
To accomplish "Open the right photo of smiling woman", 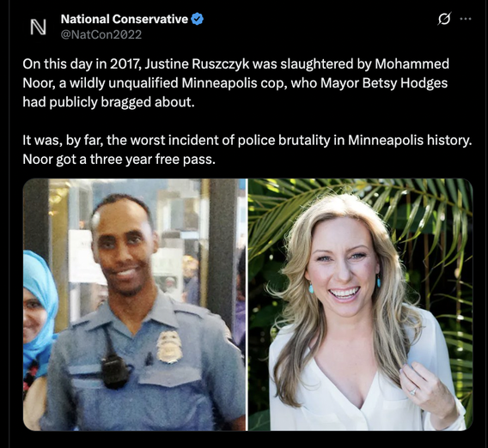I will (x=360, y=305).
